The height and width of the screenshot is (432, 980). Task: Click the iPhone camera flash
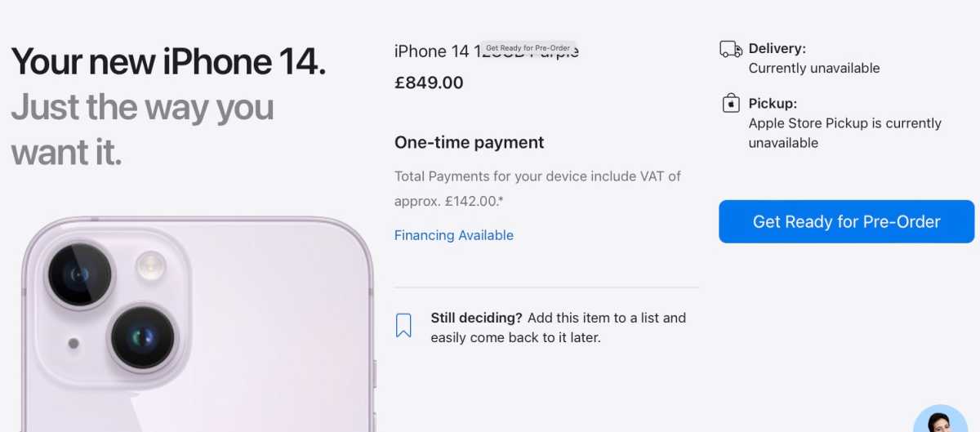[151, 266]
